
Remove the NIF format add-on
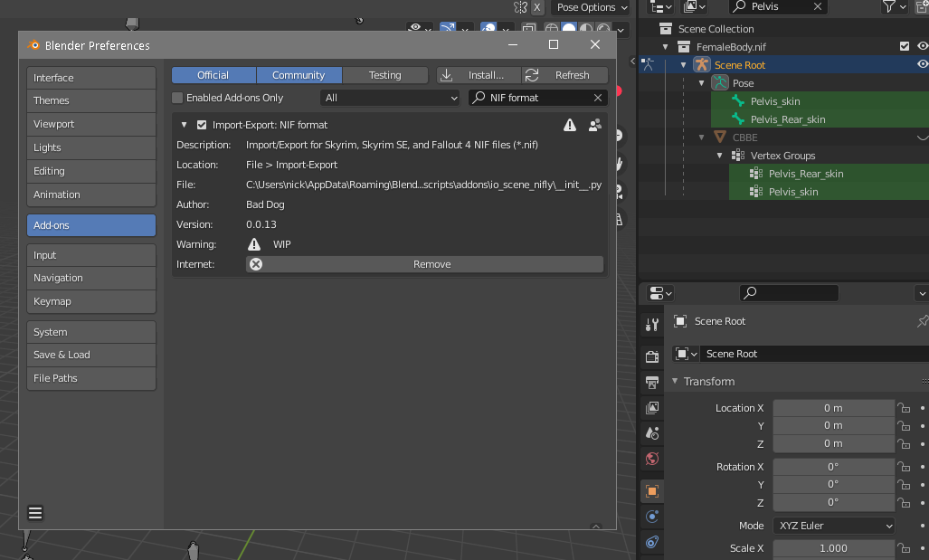(425, 264)
